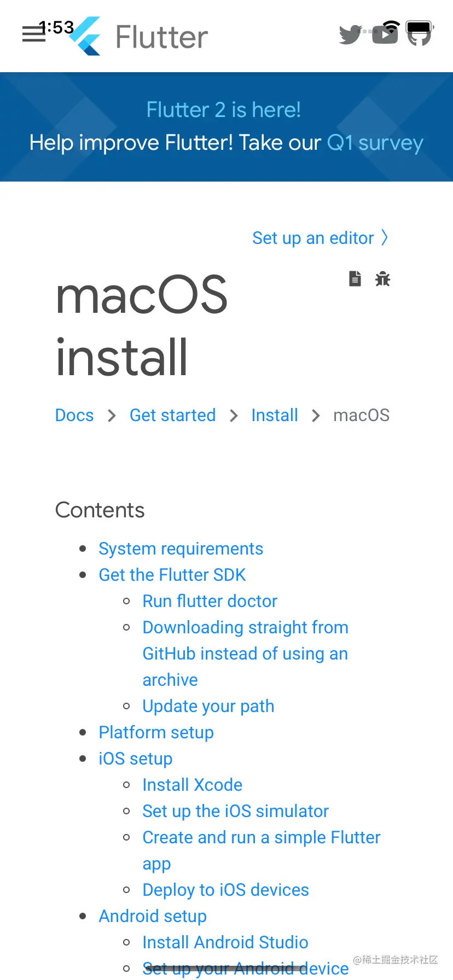Open the Q1 survey link
Viewport: 453px width, 980px height.
pyautogui.click(x=375, y=143)
